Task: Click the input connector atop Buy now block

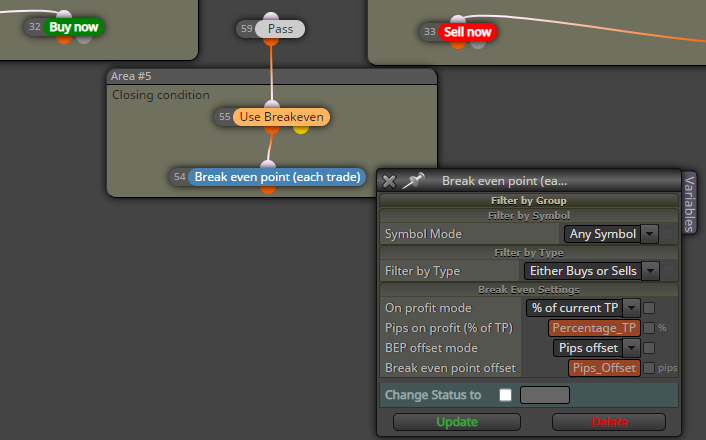Action: pyautogui.click(x=64, y=15)
